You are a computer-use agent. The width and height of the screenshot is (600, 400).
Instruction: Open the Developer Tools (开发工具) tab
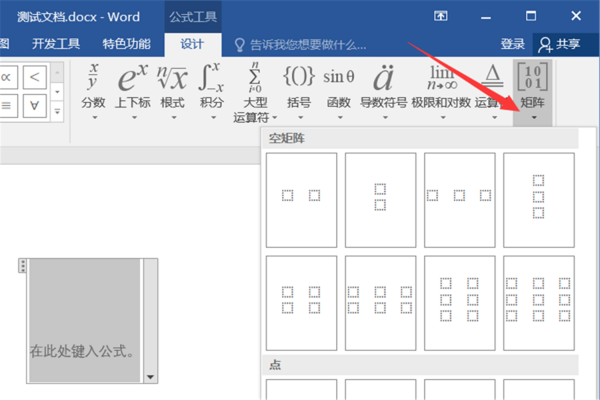click(56, 44)
